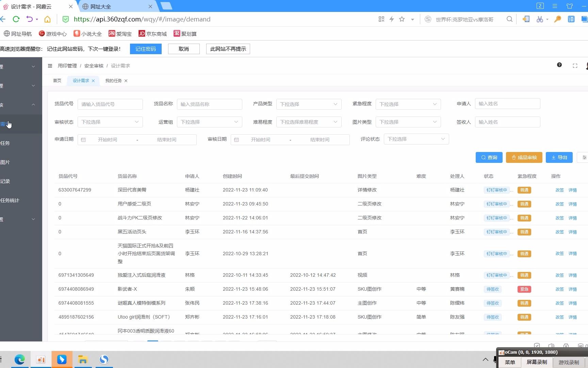Screen dimensions: 588x368
Task: Click the skin shirt icon in title bar
Action: click(x=570, y=6)
